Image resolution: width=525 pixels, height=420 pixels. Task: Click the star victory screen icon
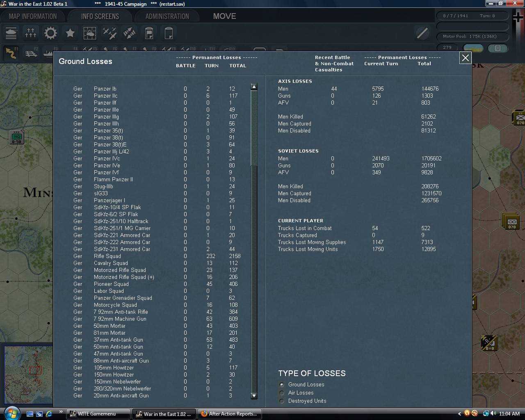tap(70, 33)
